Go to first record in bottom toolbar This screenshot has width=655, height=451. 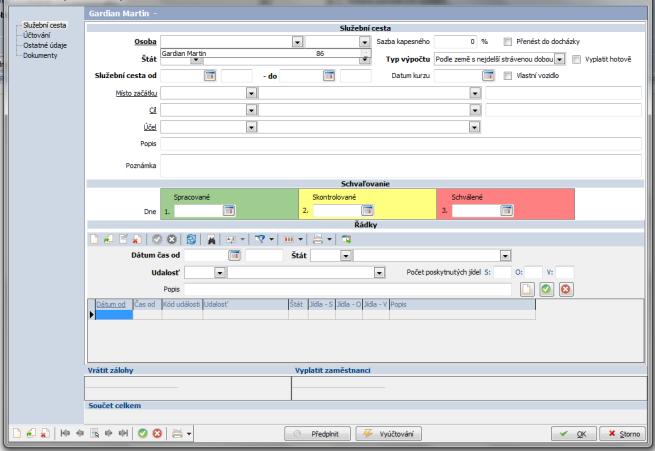tap(65, 433)
